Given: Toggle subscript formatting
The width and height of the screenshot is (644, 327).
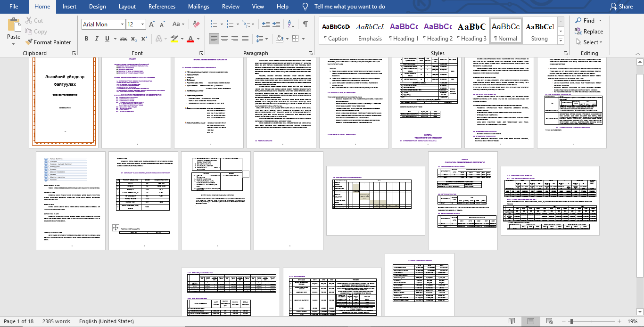Looking at the screenshot, I should point(134,39).
